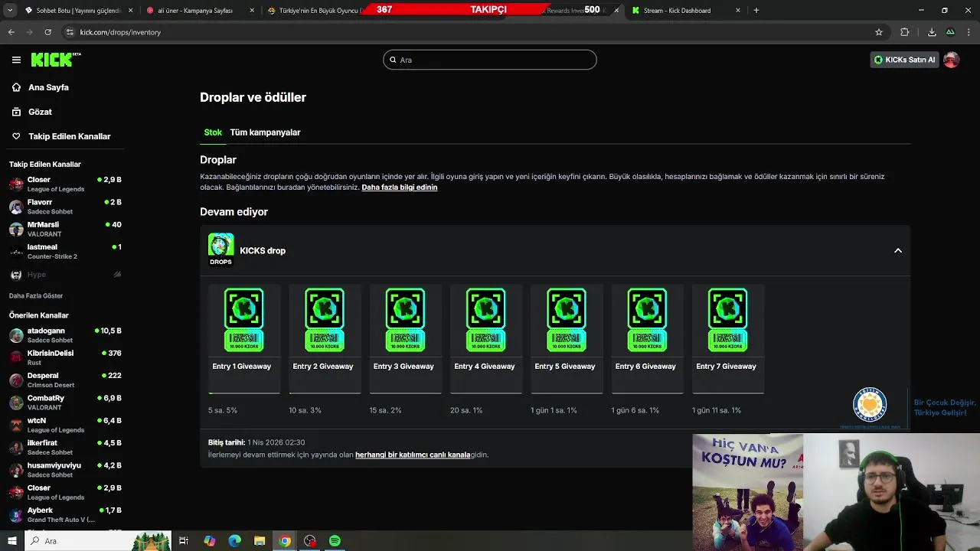The height and width of the screenshot is (551, 980).
Task: Click the Windows taskbar search box
Action: [x=97, y=541]
